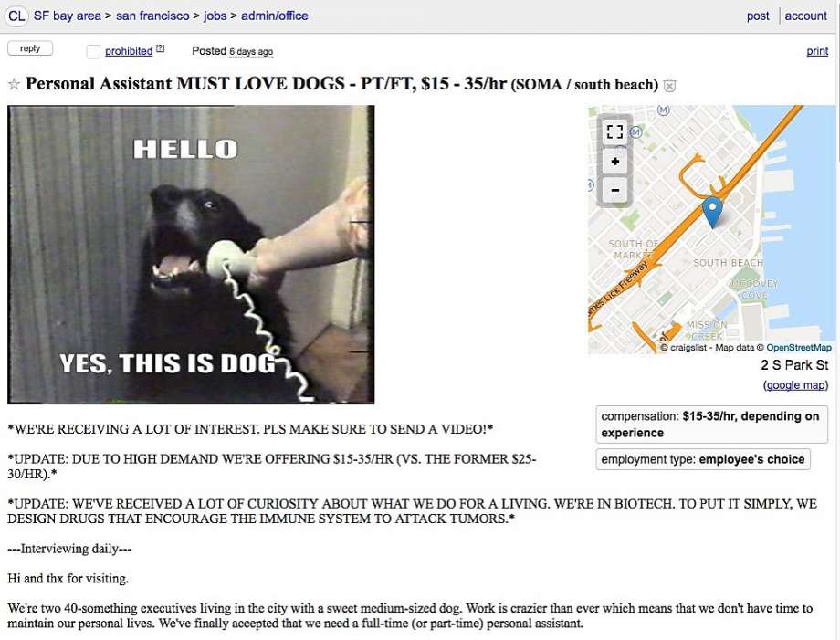Click the post link
This screenshot has height=640, width=840.
[x=758, y=16]
